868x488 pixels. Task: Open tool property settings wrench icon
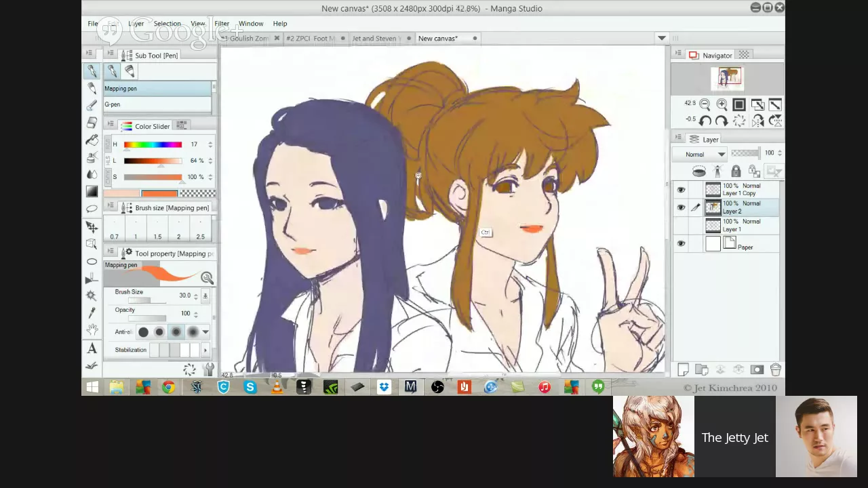tap(208, 369)
